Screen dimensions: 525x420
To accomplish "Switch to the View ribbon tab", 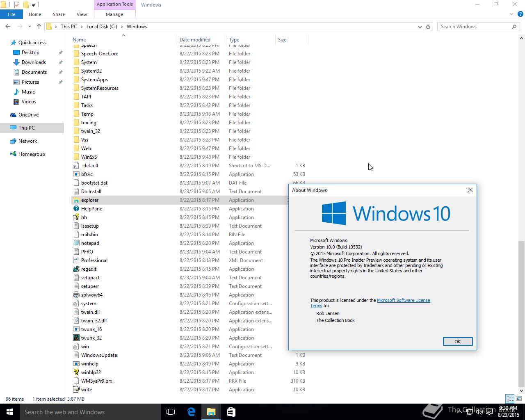I will point(82,14).
